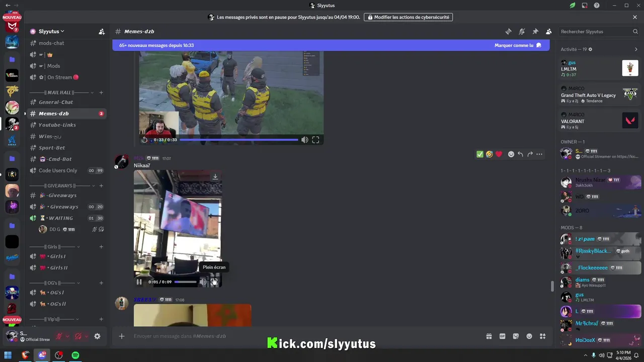Screen dimensions: 644x362
Task: Toggle microphone mute in user panel
Action: 59,336
